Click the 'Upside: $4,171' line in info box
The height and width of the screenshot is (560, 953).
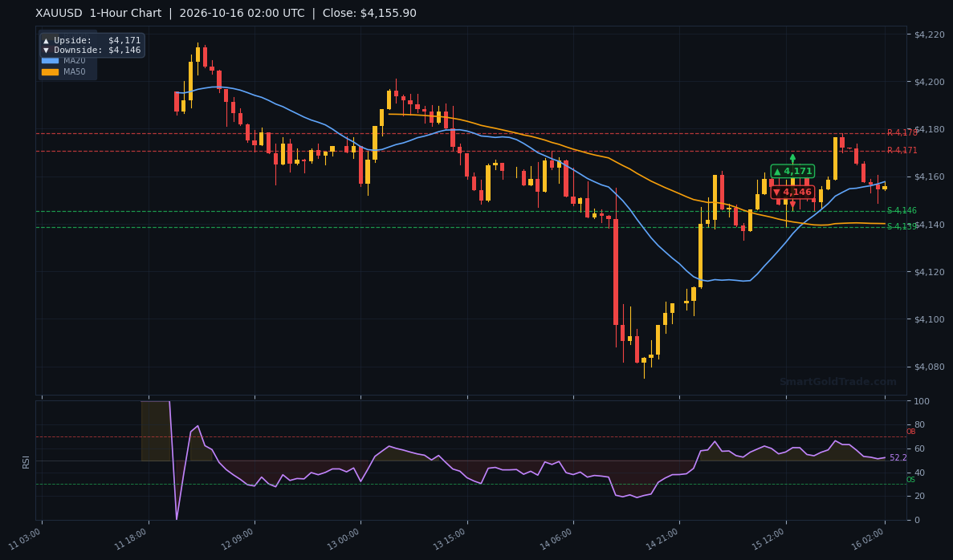coord(92,41)
